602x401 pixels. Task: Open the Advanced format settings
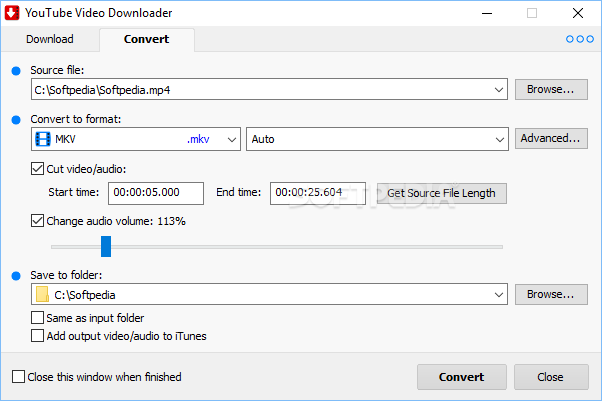(551, 138)
